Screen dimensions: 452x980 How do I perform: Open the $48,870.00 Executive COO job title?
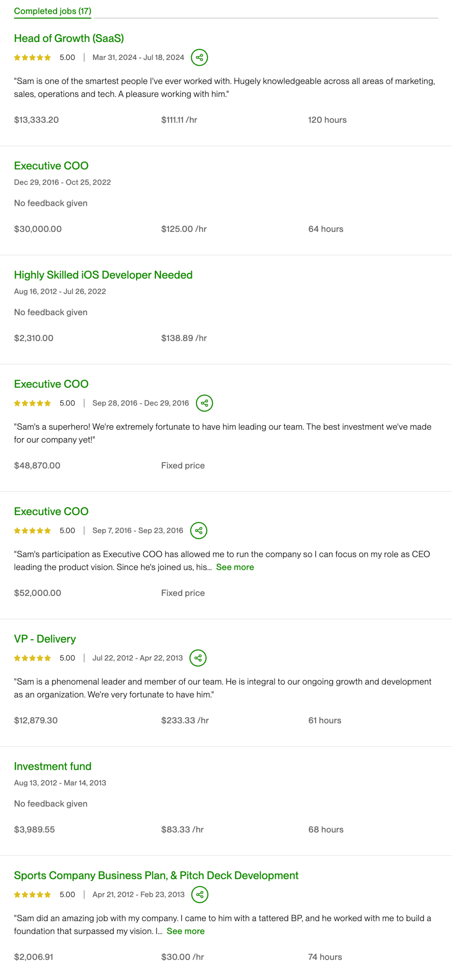point(51,384)
